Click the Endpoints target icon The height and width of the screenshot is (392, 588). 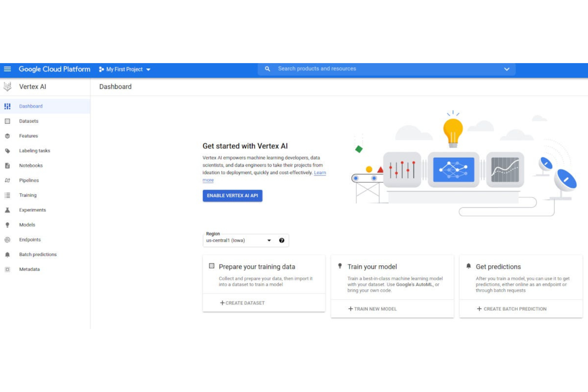click(7, 240)
